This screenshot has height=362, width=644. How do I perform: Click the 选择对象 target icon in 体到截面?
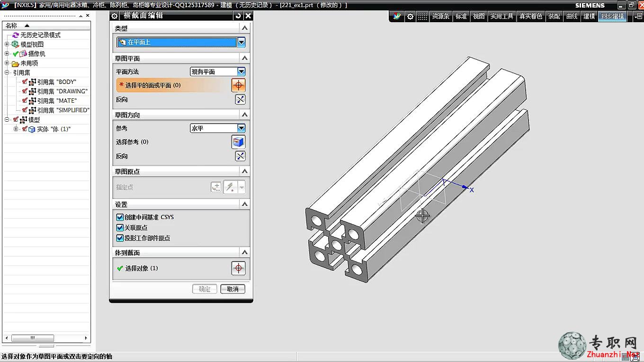pos(239,268)
